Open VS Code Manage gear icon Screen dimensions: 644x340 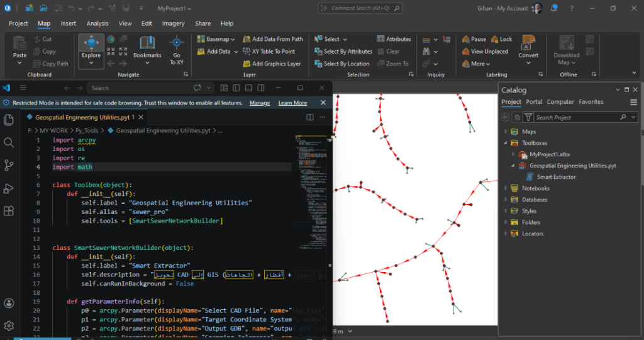tap(9, 326)
